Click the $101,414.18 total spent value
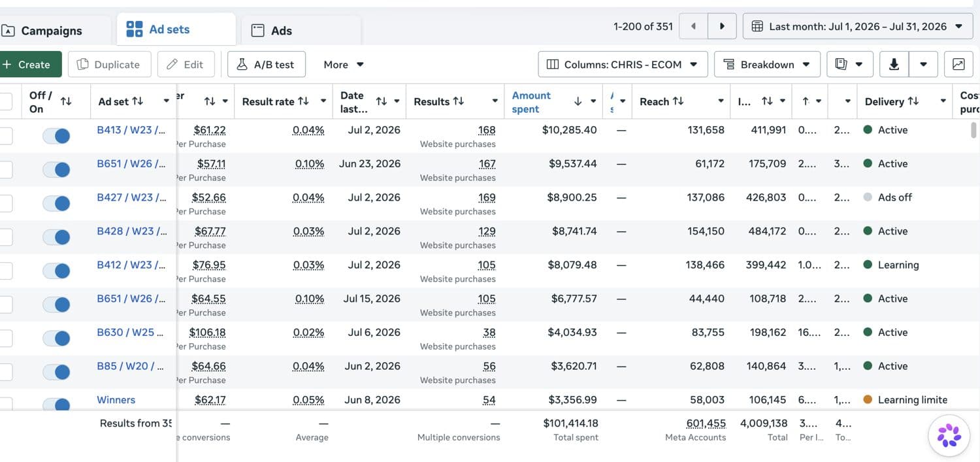 tap(570, 423)
